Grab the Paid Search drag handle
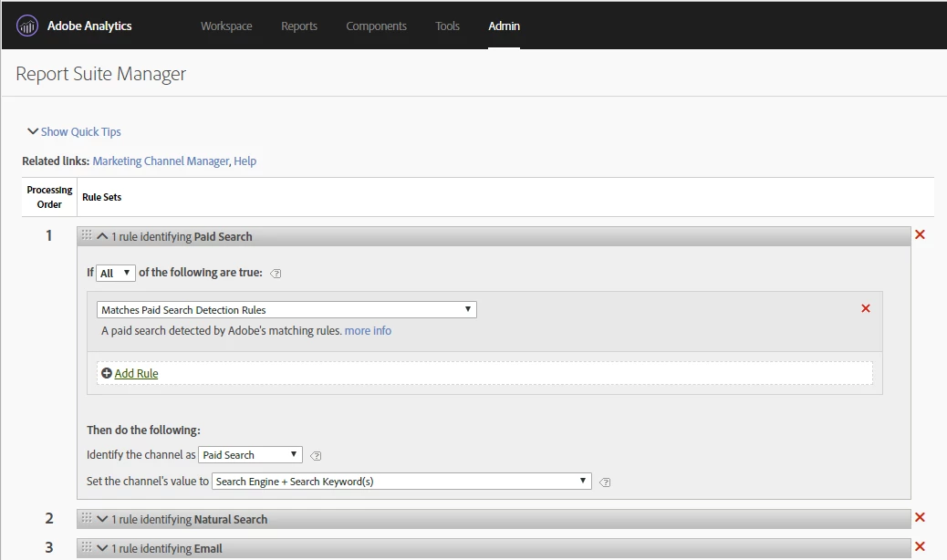The height and width of the screenshot is (560, 947). [87, 234]
